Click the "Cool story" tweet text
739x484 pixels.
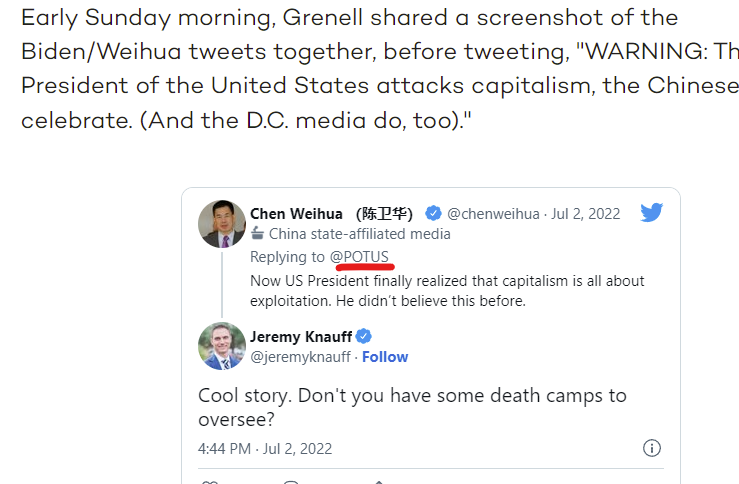tap(412, 407)
